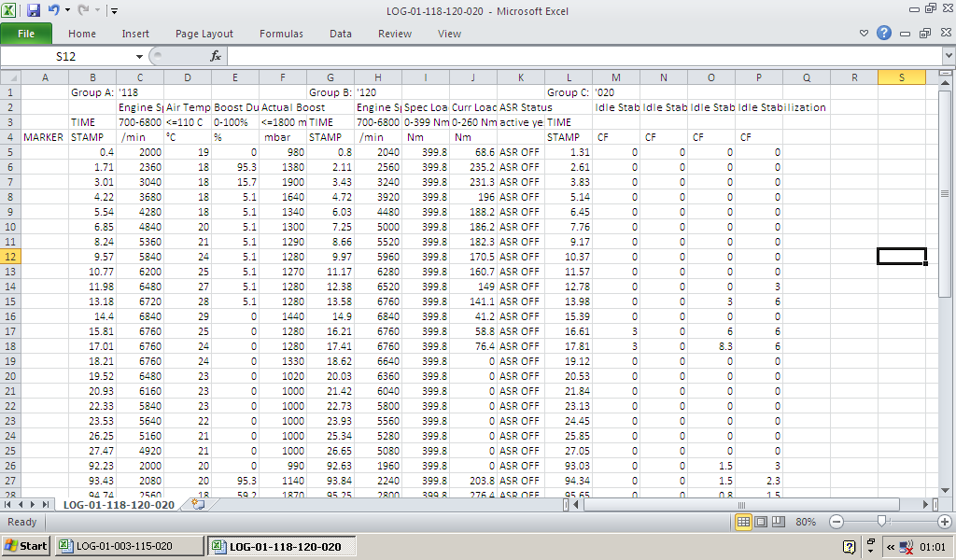Expand the formula bar
This screenshot has height=560, width=956.
[x=948, y=57]
